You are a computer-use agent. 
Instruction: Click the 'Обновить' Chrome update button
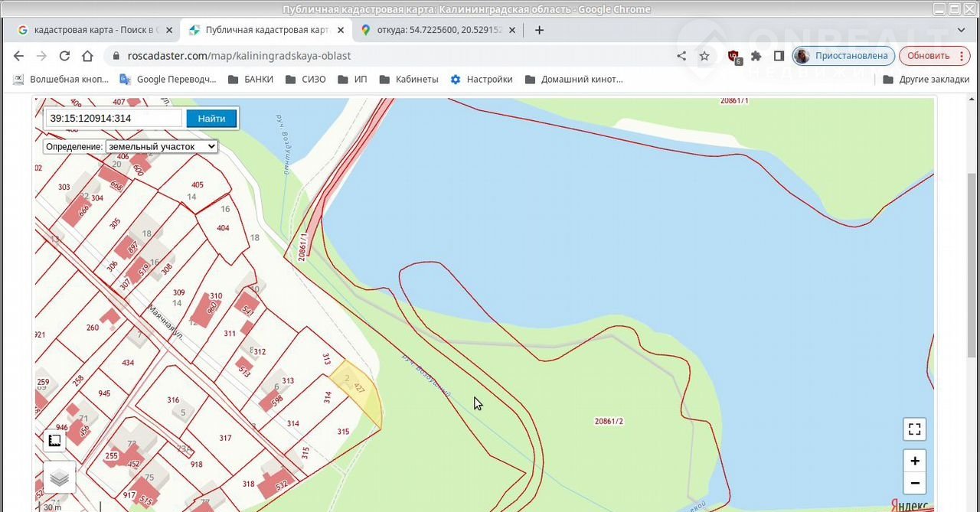coord(934,56)
